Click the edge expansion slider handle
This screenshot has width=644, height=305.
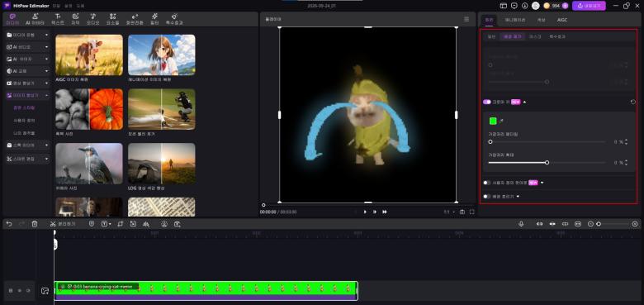point(547,162)
